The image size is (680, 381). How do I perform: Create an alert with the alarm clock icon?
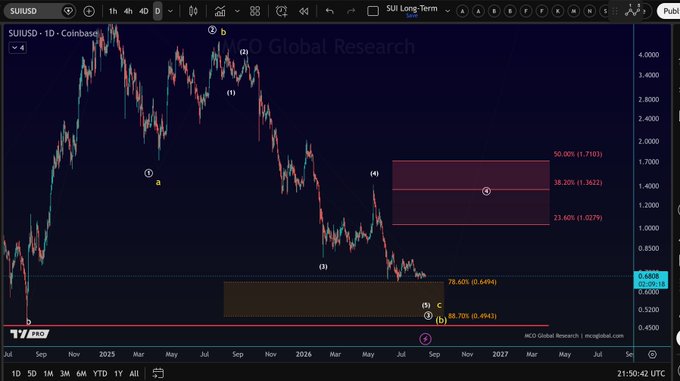click(x=281, y=11)
